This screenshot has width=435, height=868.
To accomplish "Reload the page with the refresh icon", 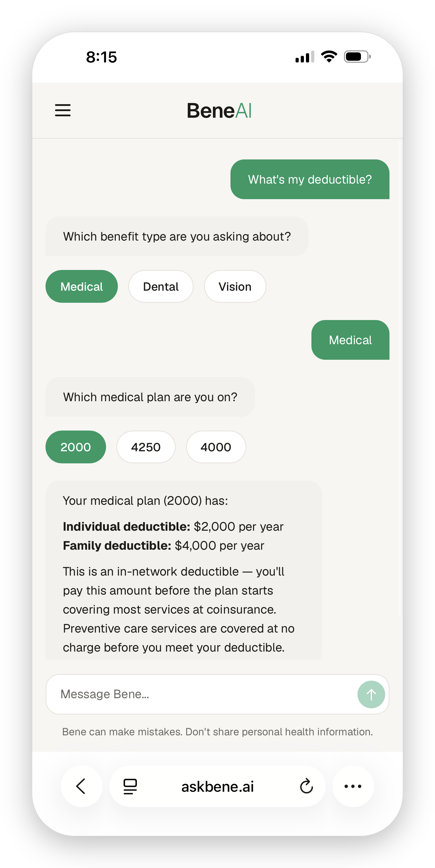I will coord(306,786).
